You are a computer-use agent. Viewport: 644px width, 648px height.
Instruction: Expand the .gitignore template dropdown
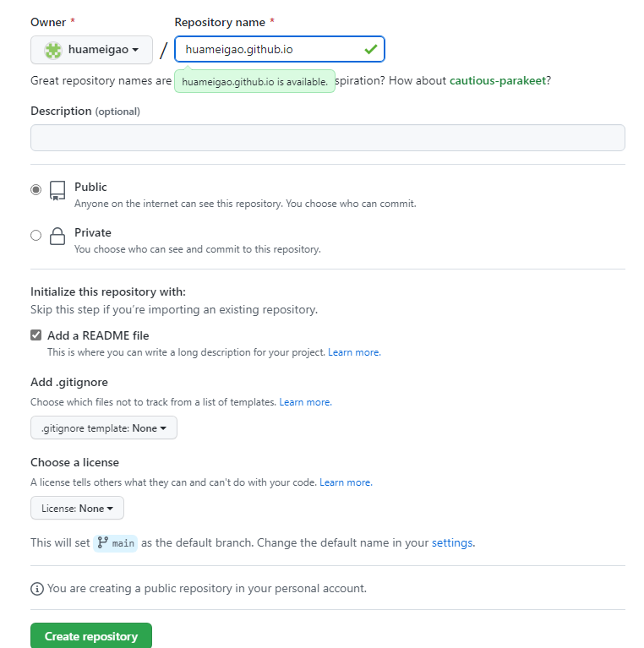(x=104, y=428)
